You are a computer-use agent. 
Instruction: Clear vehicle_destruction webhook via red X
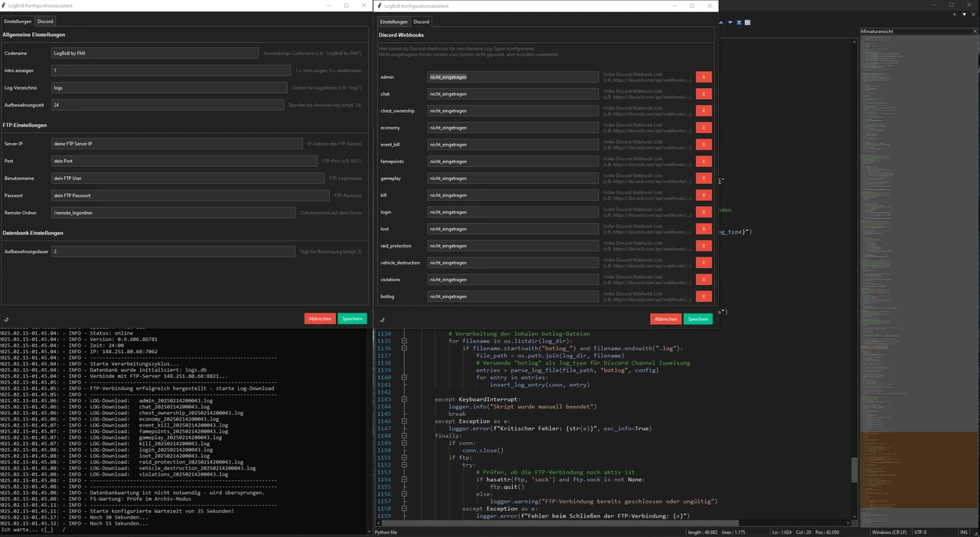[704, 262]
